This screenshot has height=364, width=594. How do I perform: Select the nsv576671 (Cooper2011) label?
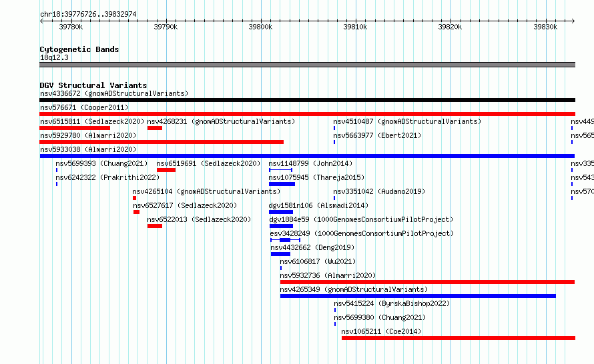tap(84, 107)
